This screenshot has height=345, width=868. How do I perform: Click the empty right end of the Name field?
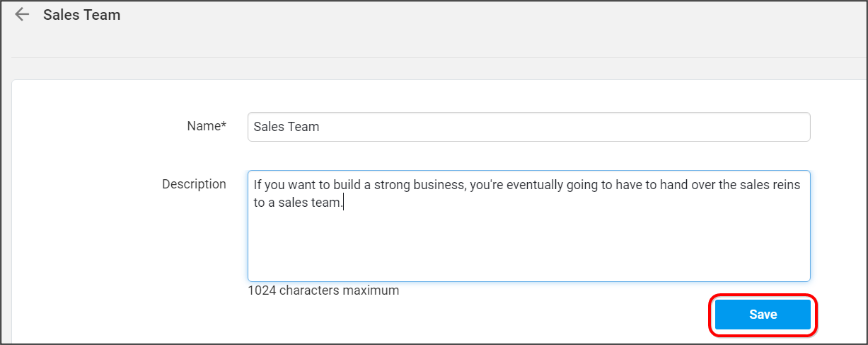pyautogui.click(x=566, y=127)
